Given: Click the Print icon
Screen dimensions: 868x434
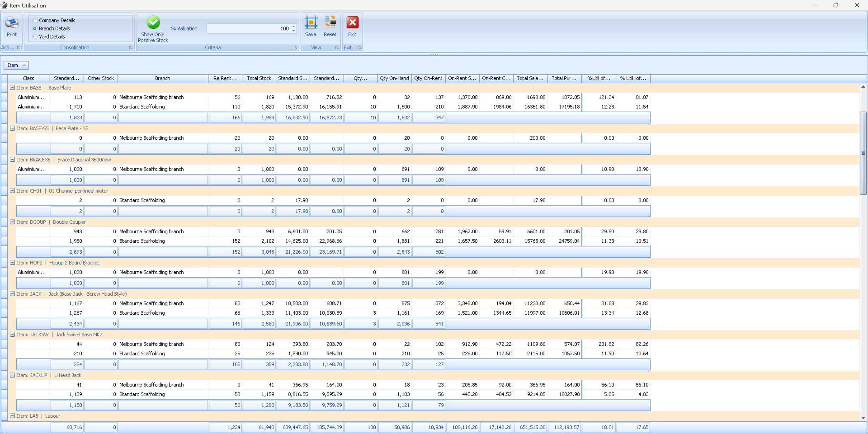Looking at the screenshot, I should 12,23.
